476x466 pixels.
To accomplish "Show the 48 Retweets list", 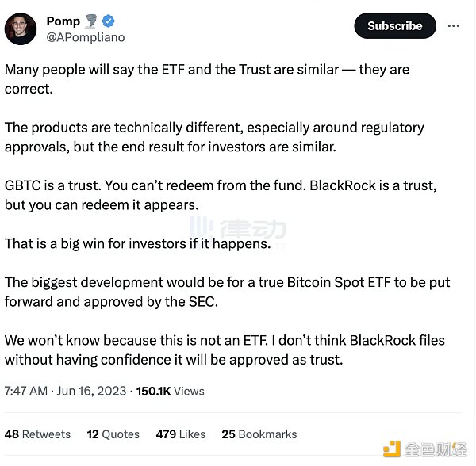I will (x=37, y=434).
